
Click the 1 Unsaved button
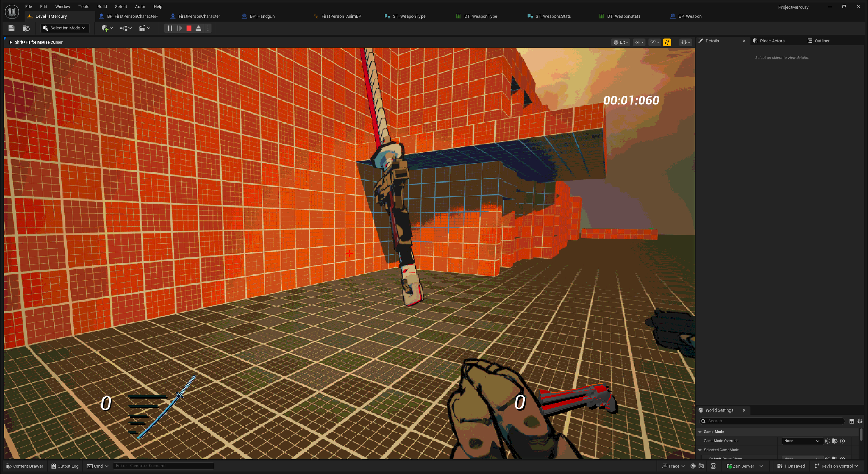pyautogui.click(x=791, y=466)
